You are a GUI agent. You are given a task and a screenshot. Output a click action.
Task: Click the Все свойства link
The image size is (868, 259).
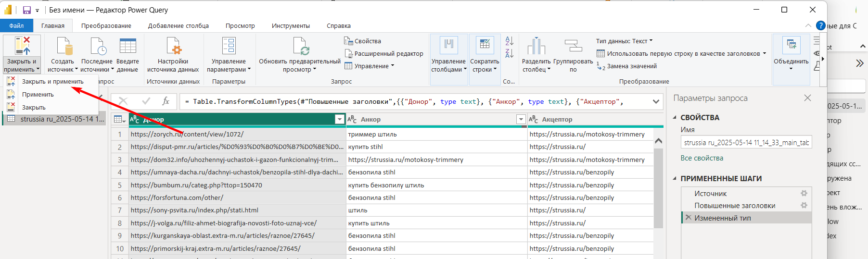coord(702,158)
